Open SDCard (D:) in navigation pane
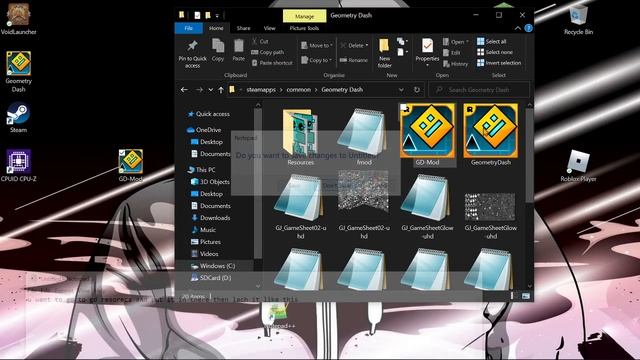This screenshot has height=360, width=640. (x=211, y=278)
